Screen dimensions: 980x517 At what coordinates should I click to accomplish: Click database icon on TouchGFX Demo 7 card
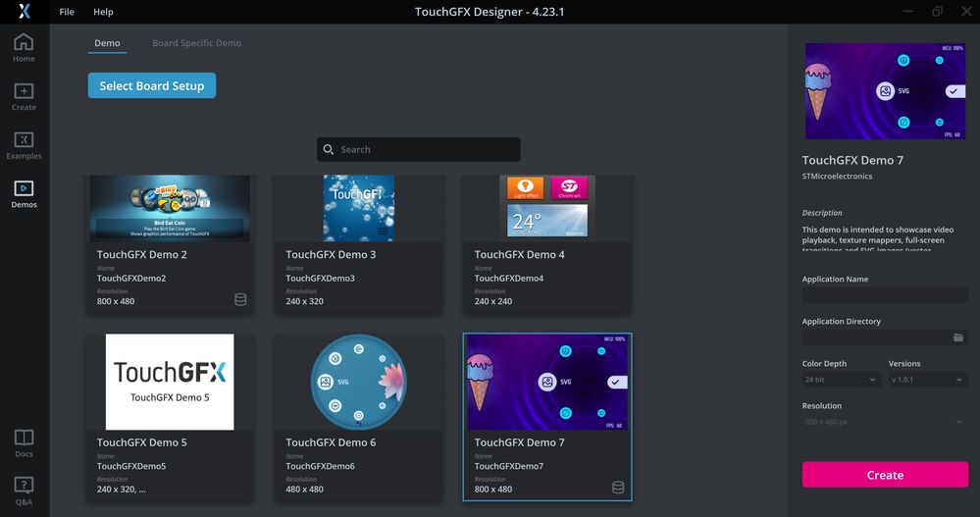pos(617,488)
